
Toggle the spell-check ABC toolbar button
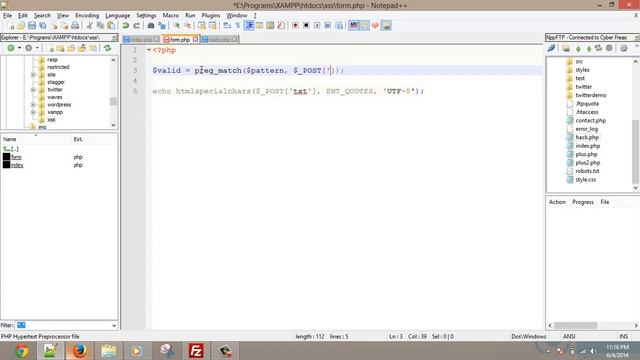[353, 26]
